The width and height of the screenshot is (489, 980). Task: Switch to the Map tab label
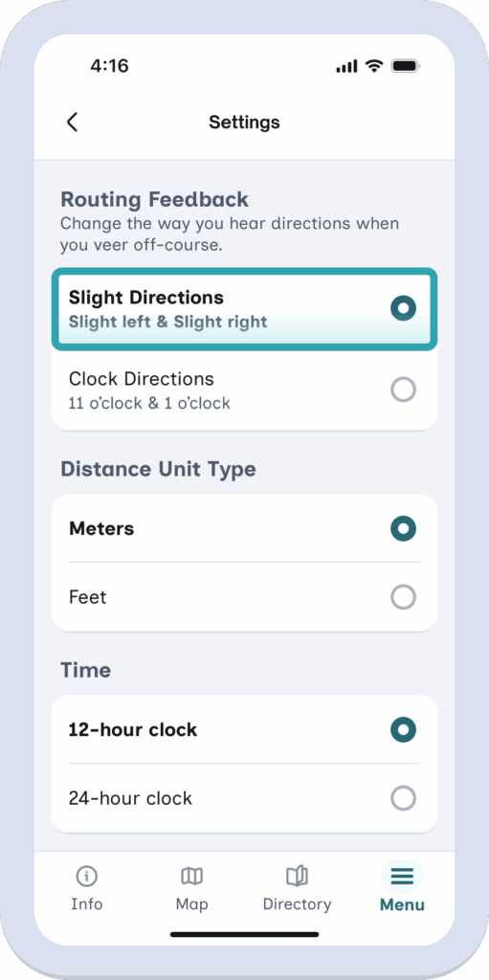[x=191, y=904]
